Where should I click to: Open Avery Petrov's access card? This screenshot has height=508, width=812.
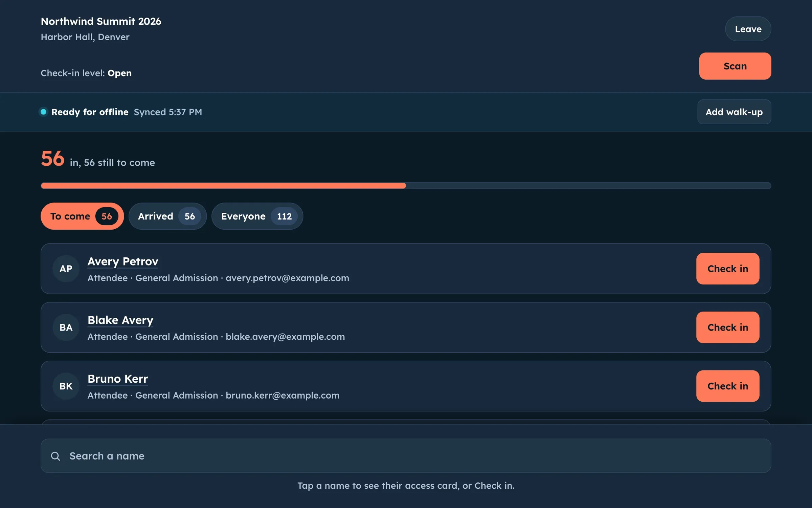click(123, 261)
